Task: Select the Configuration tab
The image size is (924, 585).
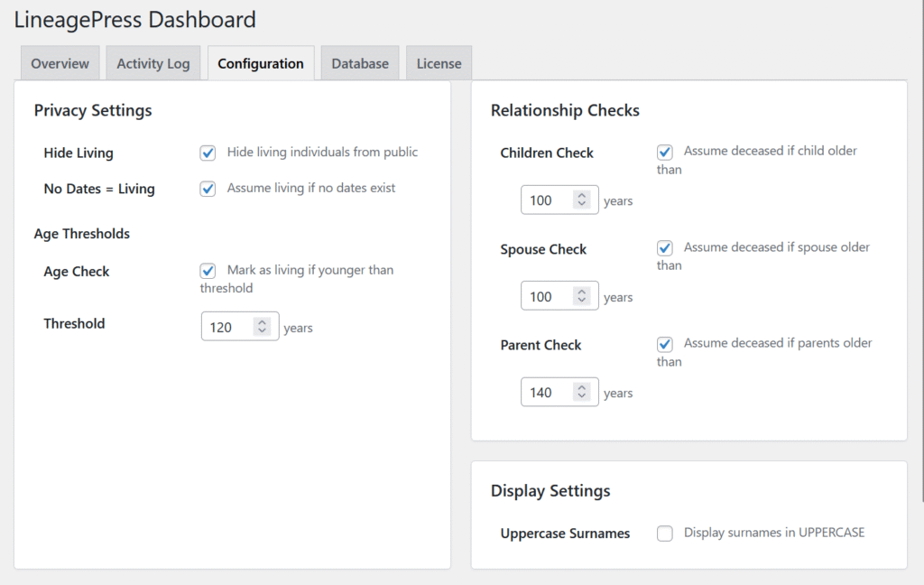Action: pyautogui.click(x=260, y=64)
